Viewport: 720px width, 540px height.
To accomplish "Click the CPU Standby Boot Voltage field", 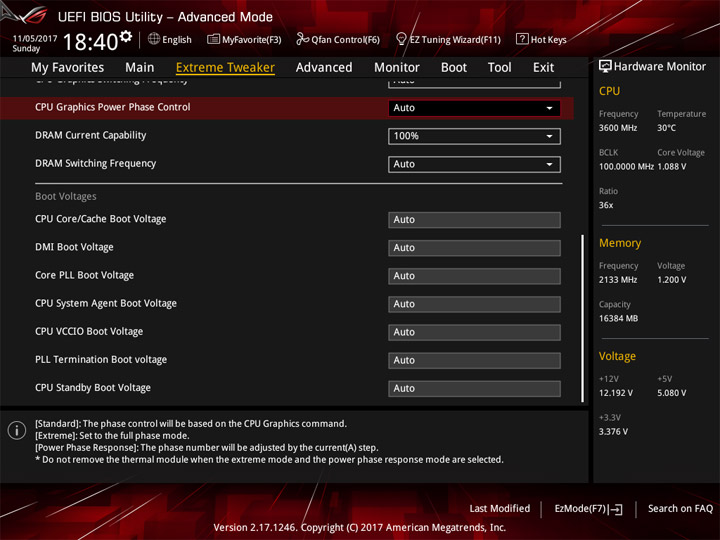I will (x=474, y=388).
